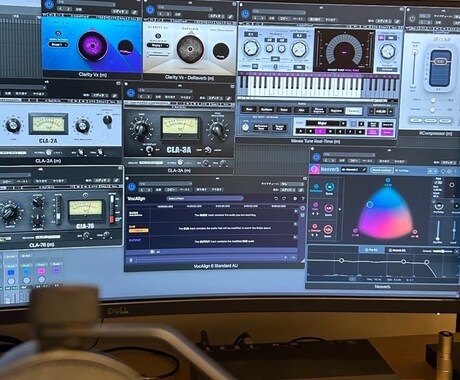Image resolution: width=460 pixels, height=380 pixels.
Task: Open preset dropdown in CLA-3A window header
Action: click(165, 91)
